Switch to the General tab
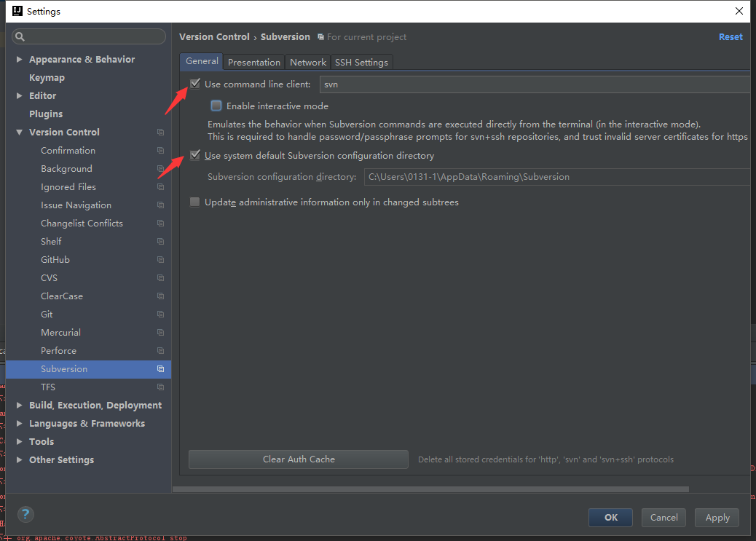The width and height of the screenshot is (756, 541). 202,62
